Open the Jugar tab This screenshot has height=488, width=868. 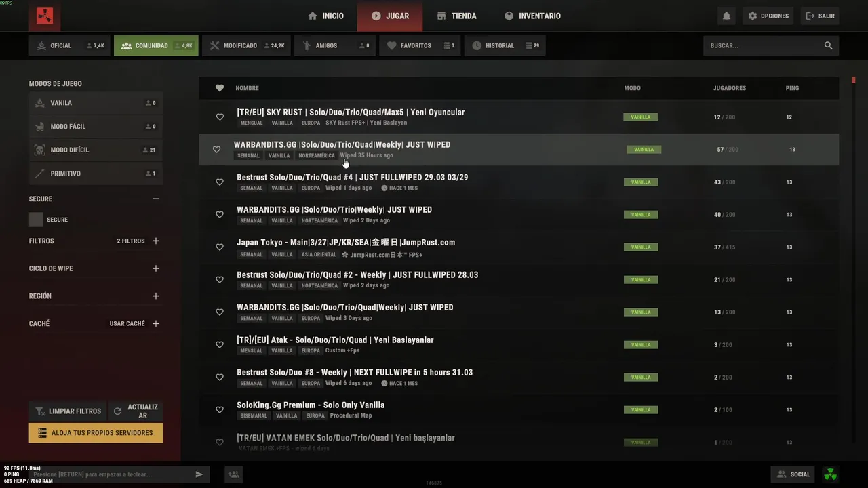(390, 16)
